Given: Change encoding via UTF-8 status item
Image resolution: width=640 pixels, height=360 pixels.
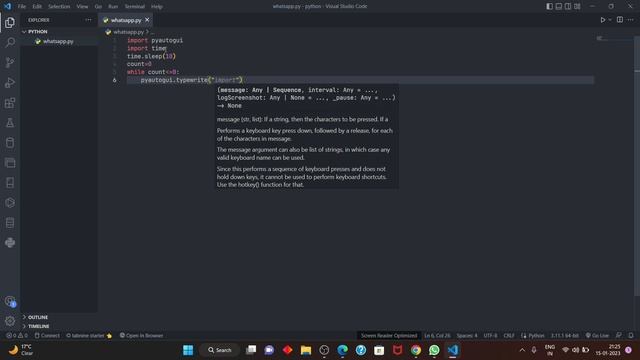Looking at the screenshot, I should [x=490, y=336].
